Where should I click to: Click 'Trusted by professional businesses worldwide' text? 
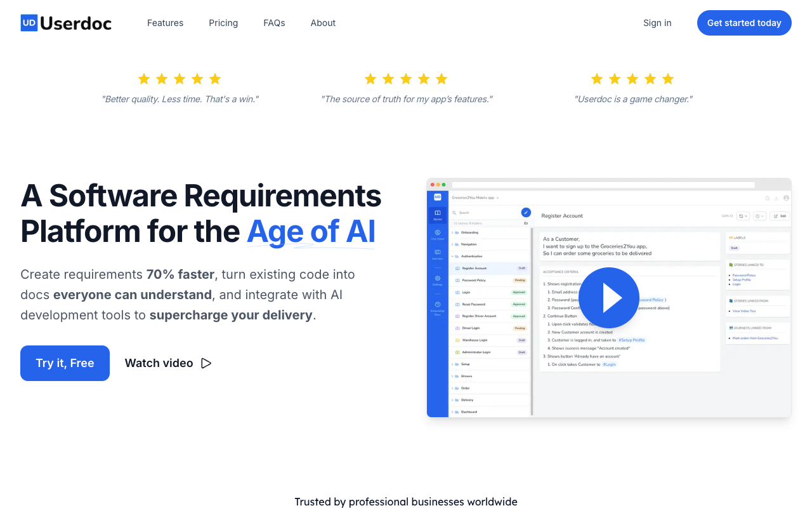406,502
